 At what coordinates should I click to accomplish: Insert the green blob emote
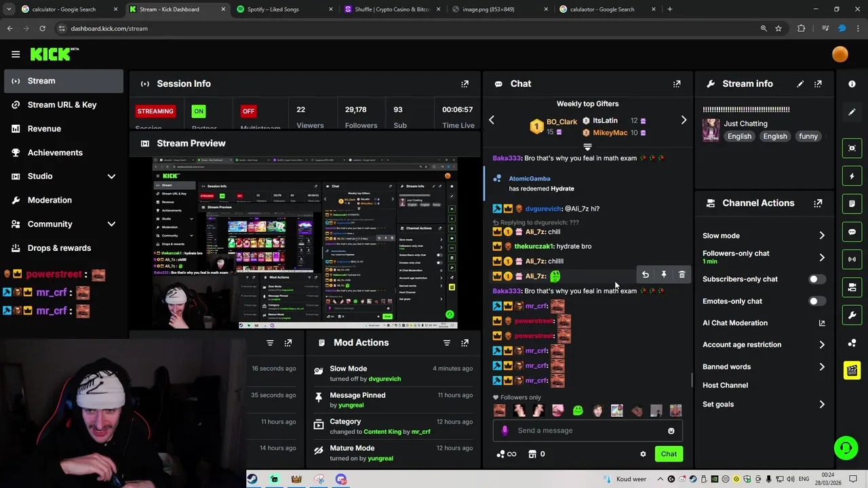[x=578, y=411]
